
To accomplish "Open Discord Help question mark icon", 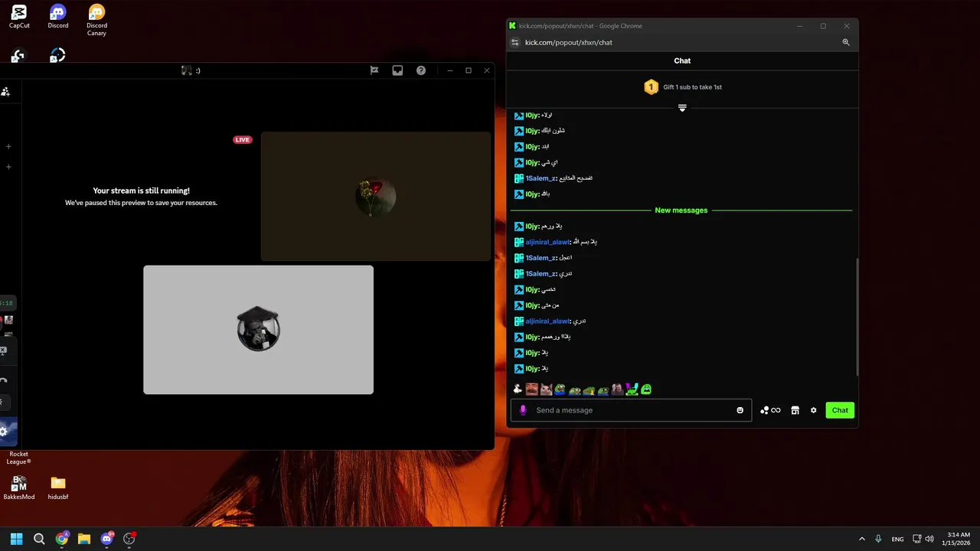I will click(x=421, y=70).
